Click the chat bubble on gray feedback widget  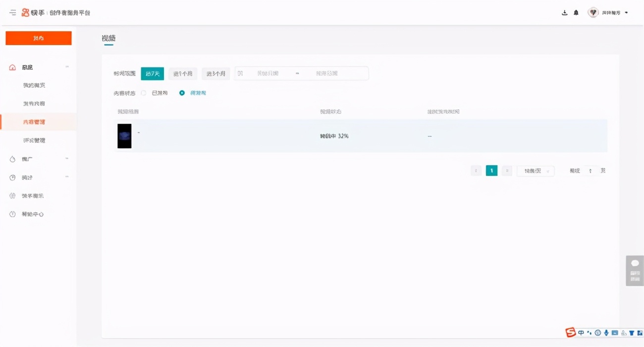pyautogui.click(x=635, y=263)
